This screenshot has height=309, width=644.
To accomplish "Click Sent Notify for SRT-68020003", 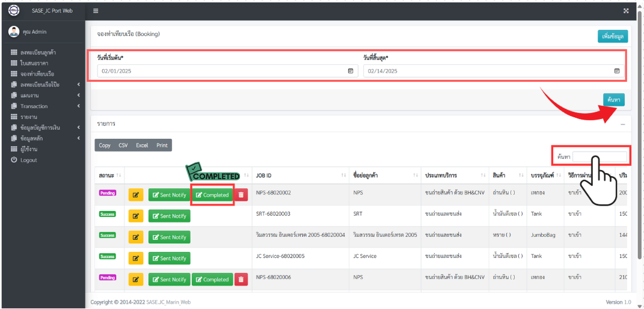I will [x=169, y=216].
